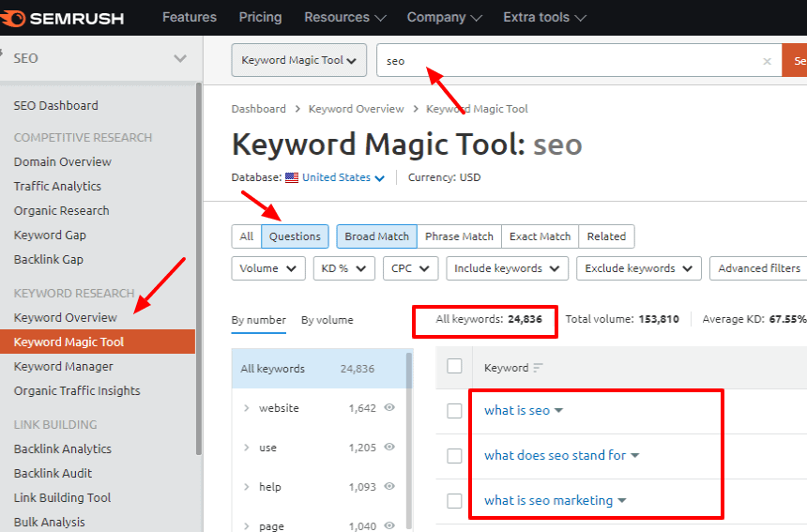Open Organic Traffic Insights in the sidebar
807x532 pixels.
coord(77,391)
